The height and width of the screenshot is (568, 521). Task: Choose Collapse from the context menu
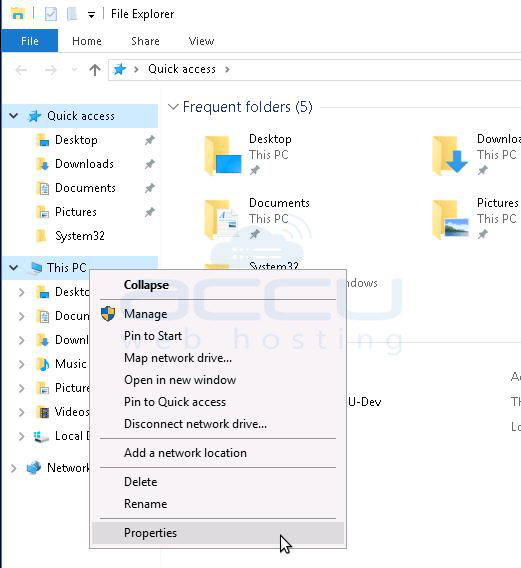tap(218, 285)
